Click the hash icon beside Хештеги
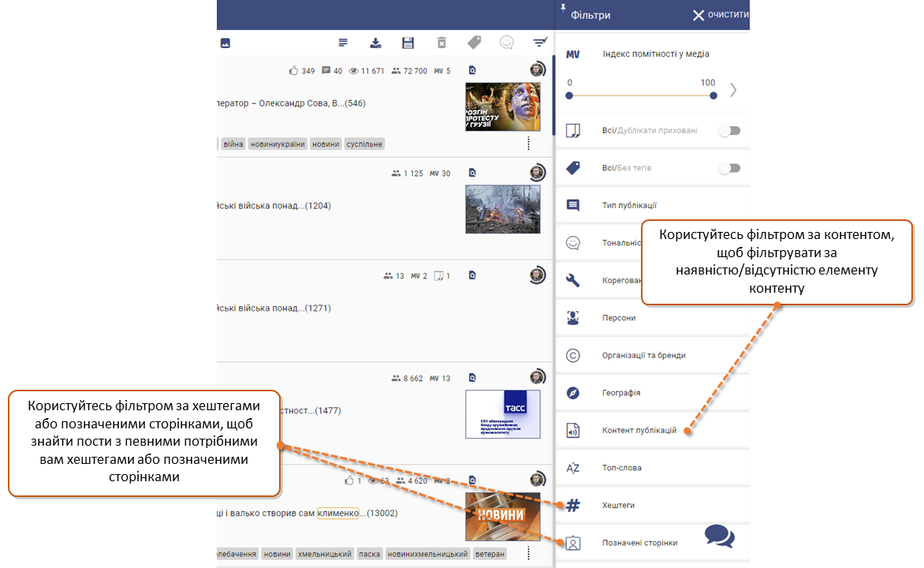The width and height of the screenshot is (924, 568). (573, 506)
